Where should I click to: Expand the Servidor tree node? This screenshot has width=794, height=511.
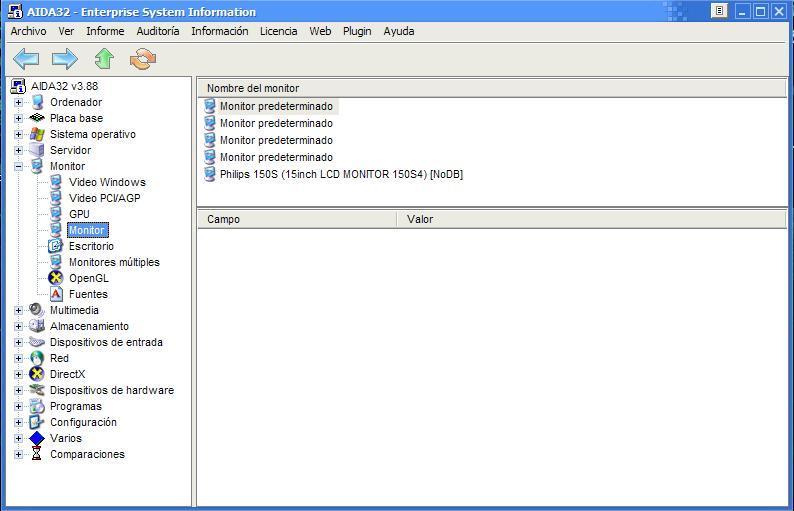point(18,150)
